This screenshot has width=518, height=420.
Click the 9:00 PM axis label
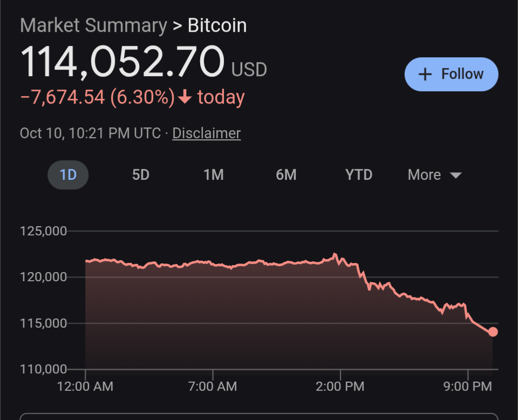[x=468, y=387]
